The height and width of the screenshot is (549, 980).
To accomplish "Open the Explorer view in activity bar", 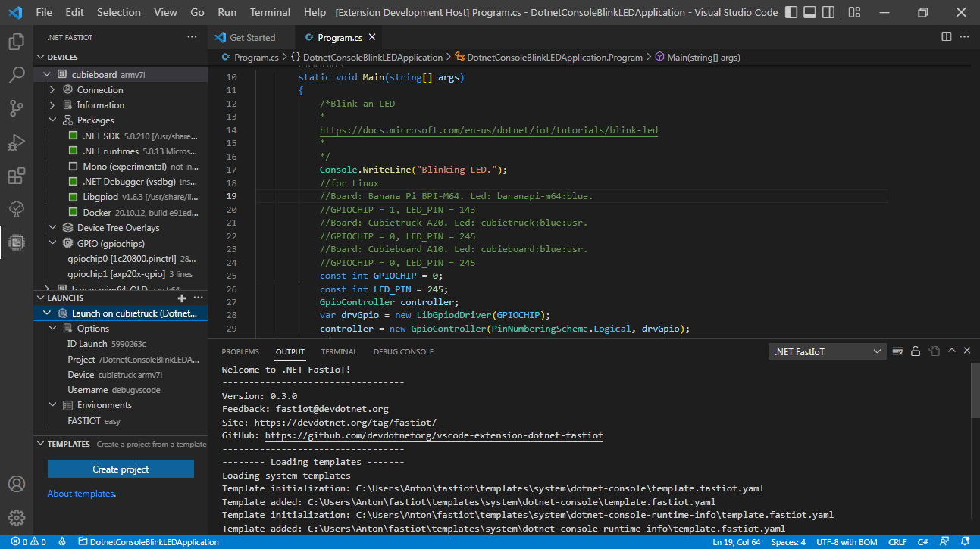I will coord(16,42).
